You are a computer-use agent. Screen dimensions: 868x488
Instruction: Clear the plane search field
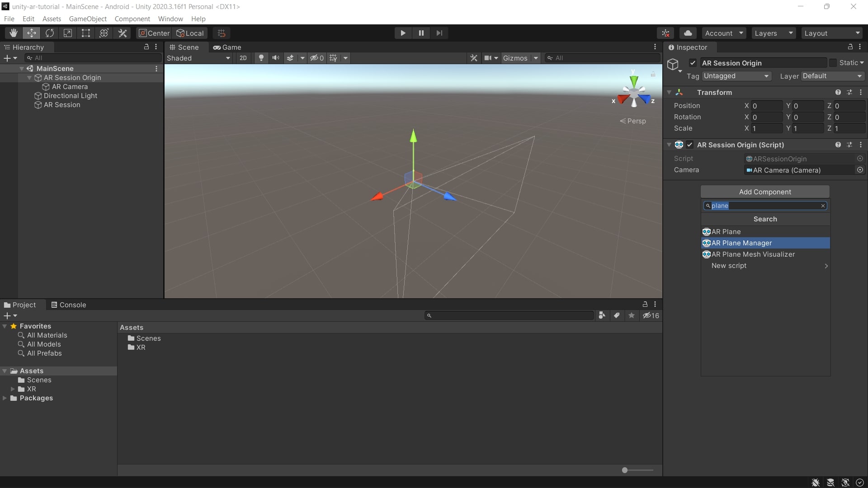(823, 206)
